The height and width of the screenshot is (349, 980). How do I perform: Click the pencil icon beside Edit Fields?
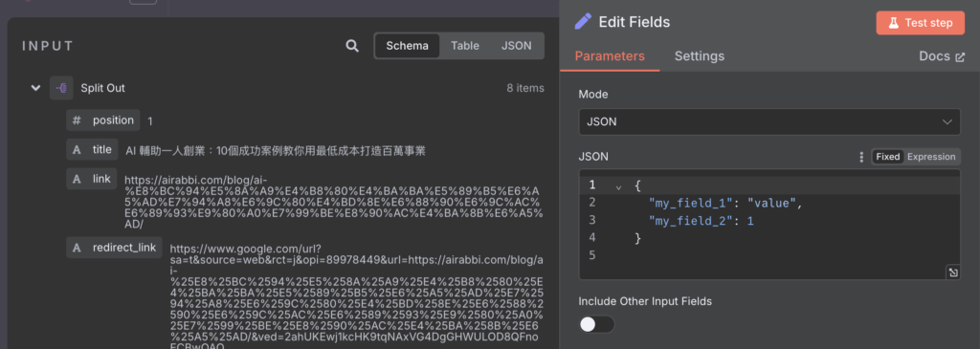click(583, 22)
